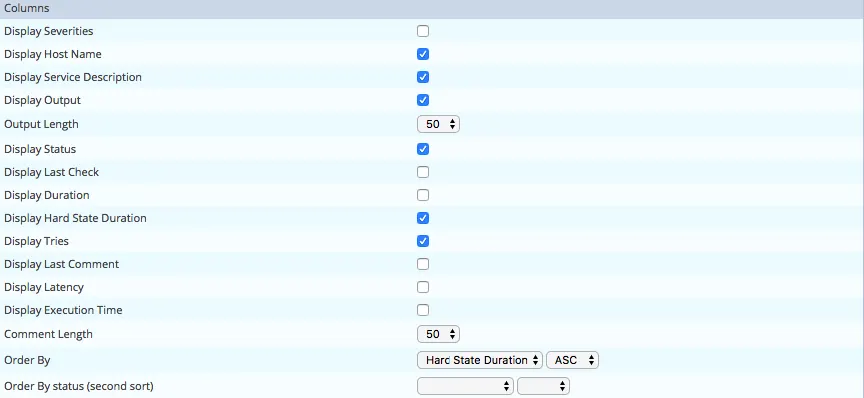Click the Output Length label
Screen dimensions: 864x398
click(x=41, y=125)
